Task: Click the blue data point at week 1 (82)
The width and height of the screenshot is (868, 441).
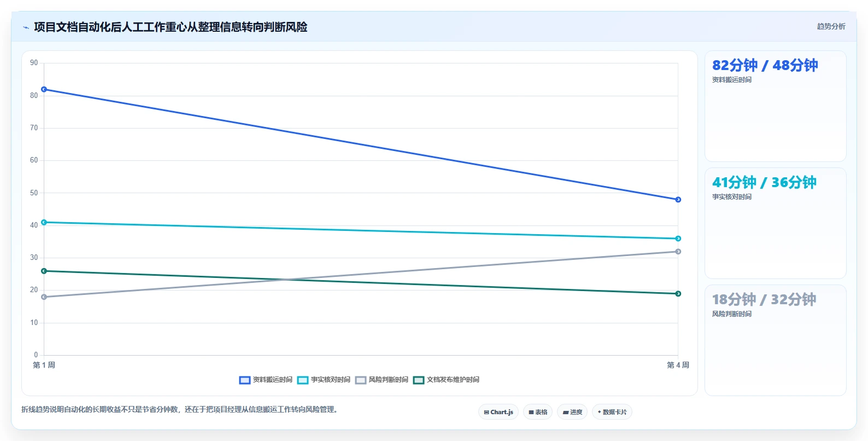Action: 44,89
